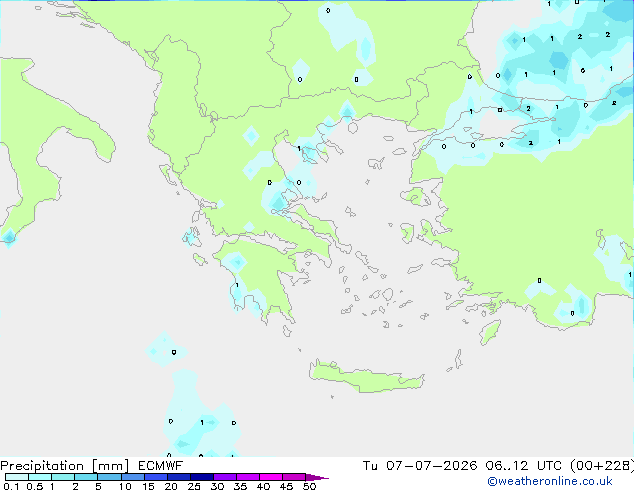Select the 35–40 mm violet legend swatch

click(248, 477)
